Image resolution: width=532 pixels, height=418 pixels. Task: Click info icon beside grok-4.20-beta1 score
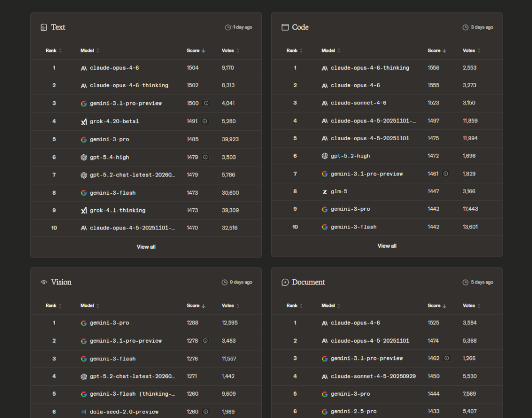pyautogui.click(x=205, y=121)
